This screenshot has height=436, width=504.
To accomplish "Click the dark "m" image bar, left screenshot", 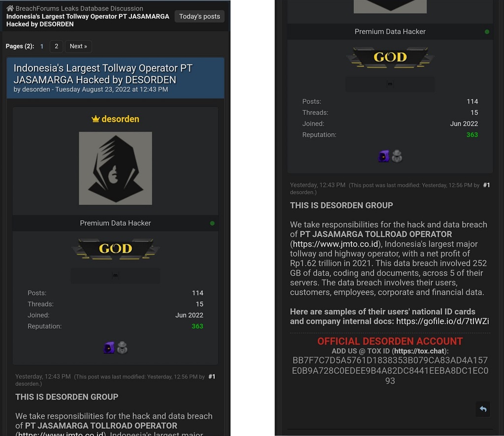I will [x=115, y=276].
